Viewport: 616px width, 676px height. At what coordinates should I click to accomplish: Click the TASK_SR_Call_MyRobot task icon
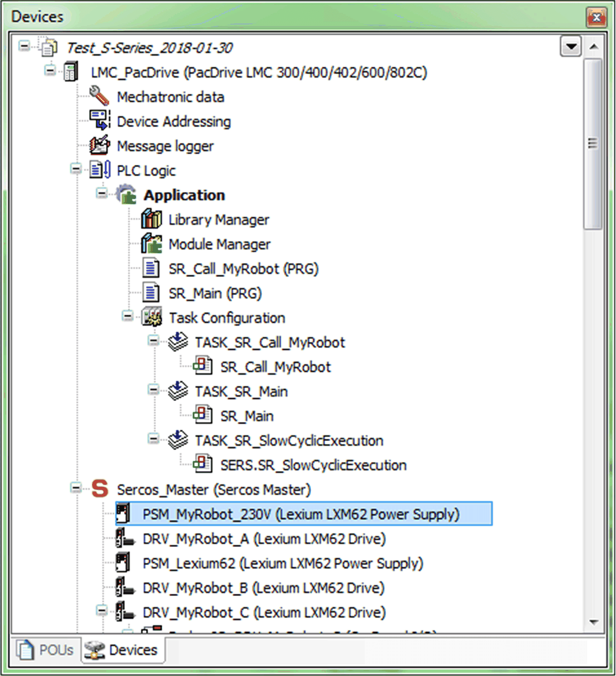(178, 342)
